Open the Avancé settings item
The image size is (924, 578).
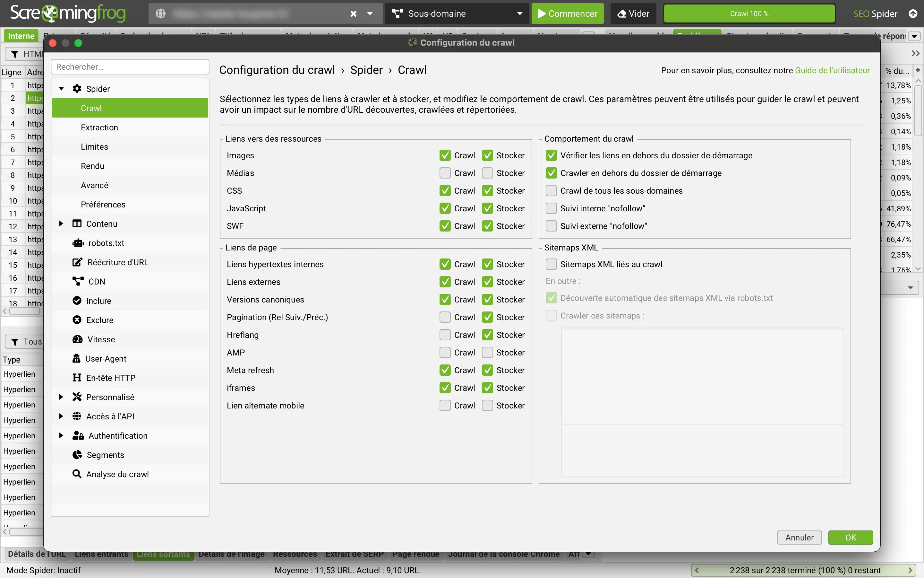(x=130, y=185)
